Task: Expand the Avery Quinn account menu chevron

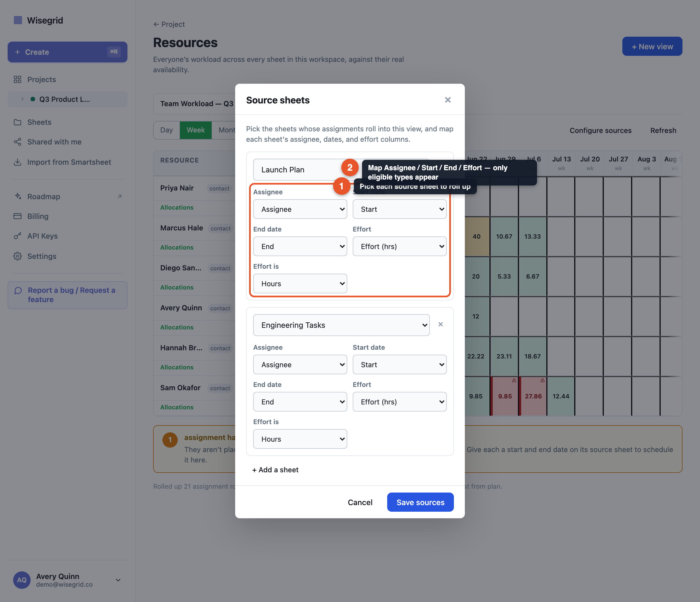Action: [118, 580]
